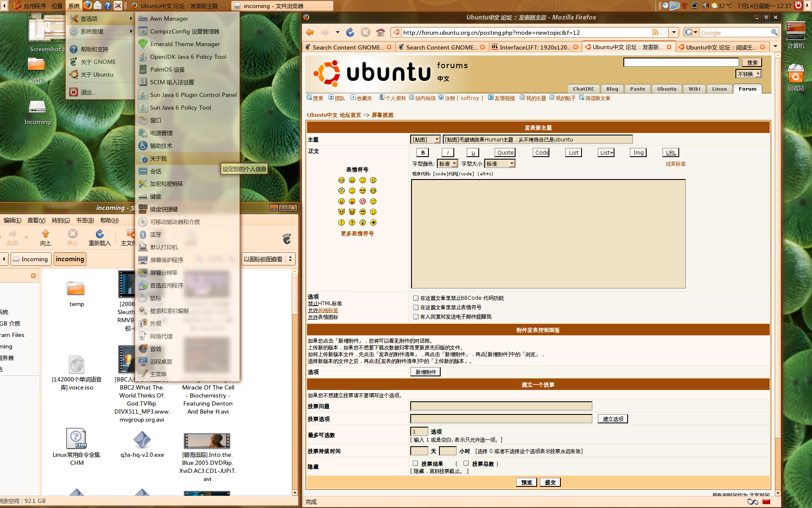Viewport: 812px width, 508px height.
Task: Click the 新增附件 add attachment button
Action: pyautogui.click(x=425, y=372)
